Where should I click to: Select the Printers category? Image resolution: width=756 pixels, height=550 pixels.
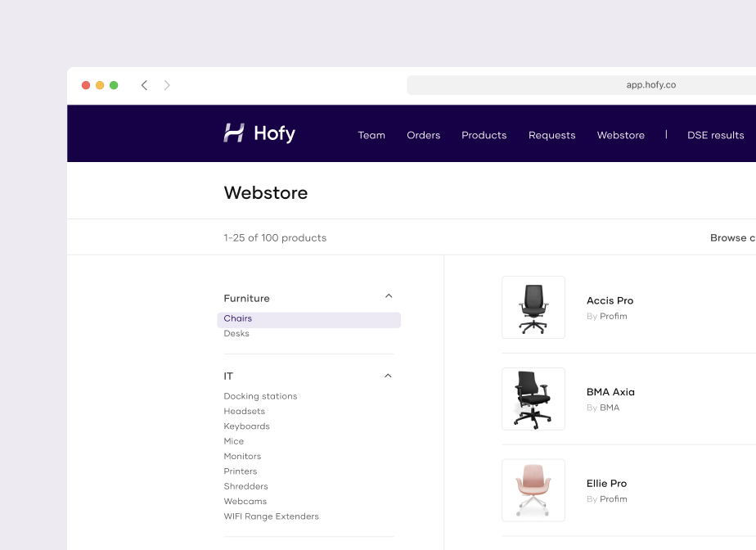click(240, 471)
